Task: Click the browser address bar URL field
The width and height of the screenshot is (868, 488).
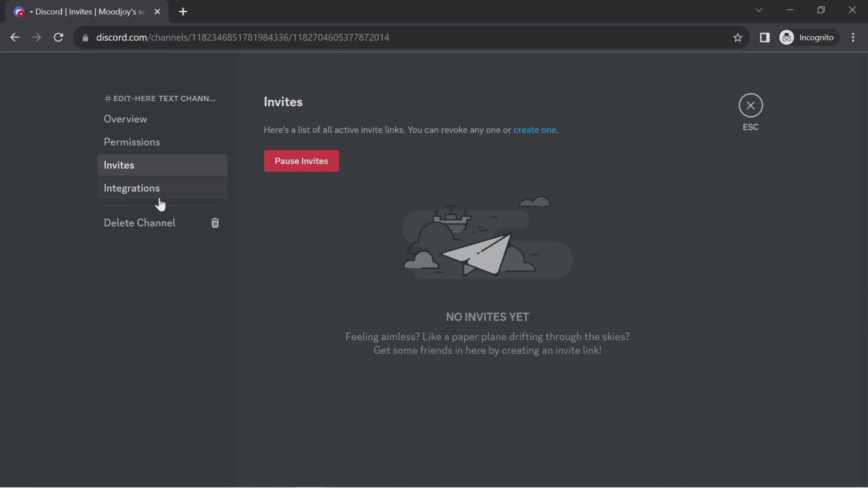Action: [242, 37]
